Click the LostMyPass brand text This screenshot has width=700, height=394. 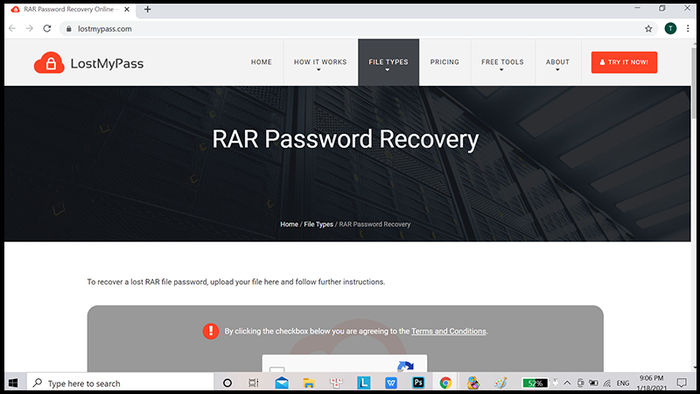(x=107, y=63)
